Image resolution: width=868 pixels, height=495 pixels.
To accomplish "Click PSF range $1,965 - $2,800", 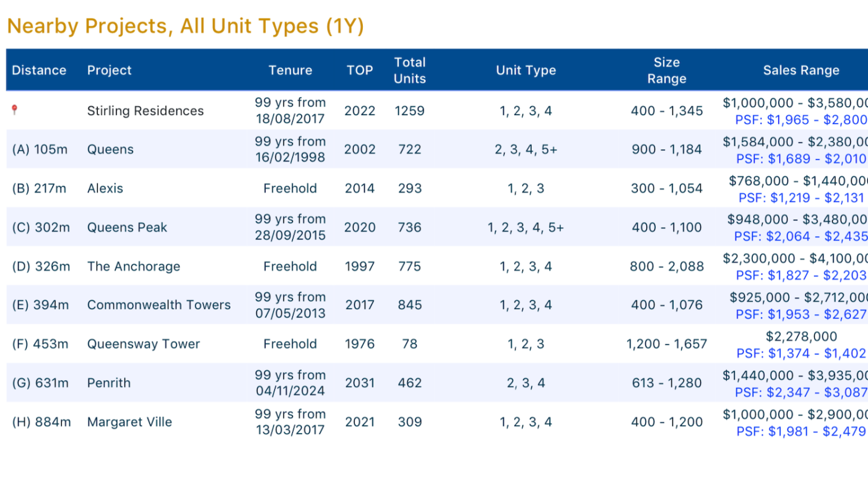I will pos(801,120).
